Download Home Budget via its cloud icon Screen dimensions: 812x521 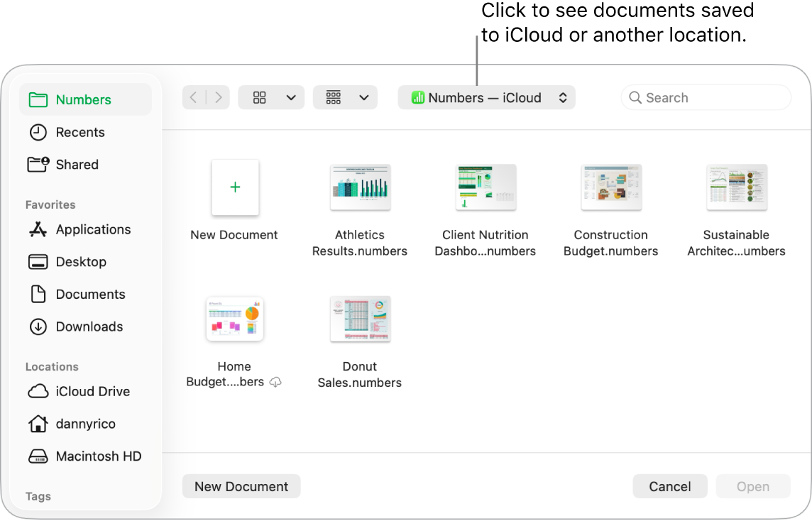pyautogui.click(x=276, y=381)
